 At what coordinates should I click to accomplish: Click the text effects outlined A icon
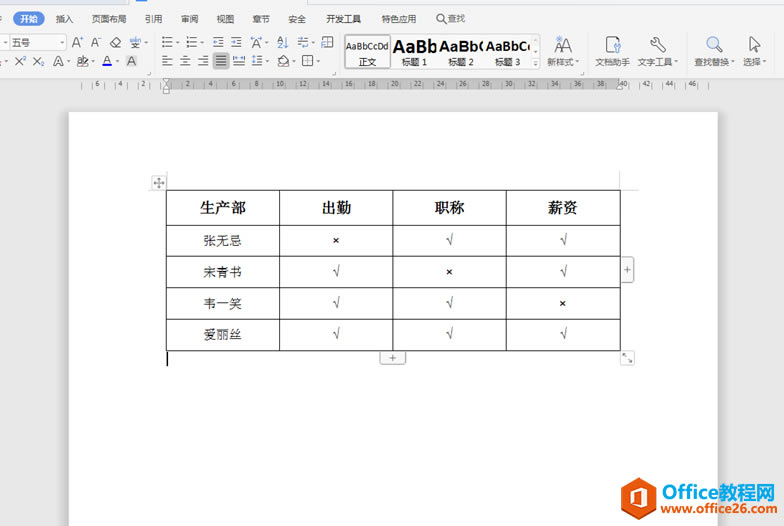click(x=58, y=61)
